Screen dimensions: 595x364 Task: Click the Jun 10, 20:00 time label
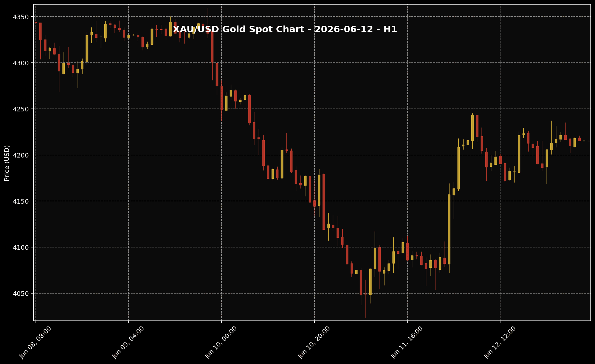pyautogui.click(x=314, y=343)
